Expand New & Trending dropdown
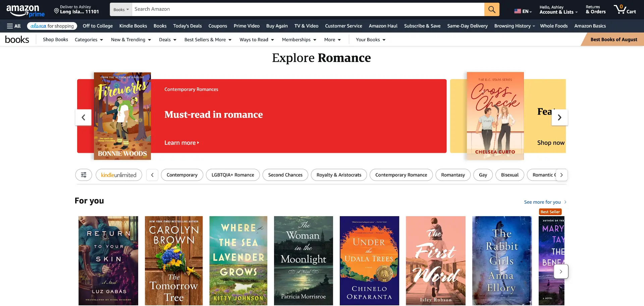Screen dimensions: 644x306 pos(131,40)
